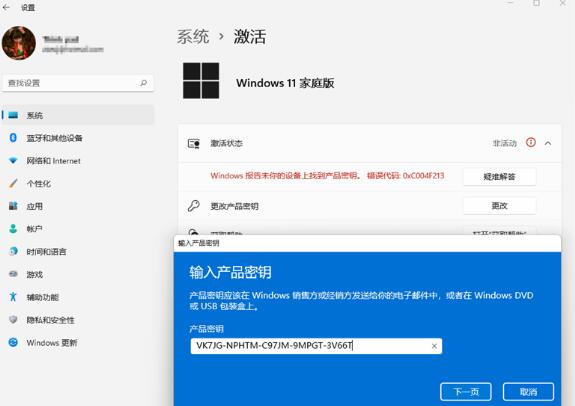Image resolution: width=575 pixels, height=406 pixels.
Task: Click the Bluetooth icon in sidebar
Action: pyautogui.click(x=13, y=138)
